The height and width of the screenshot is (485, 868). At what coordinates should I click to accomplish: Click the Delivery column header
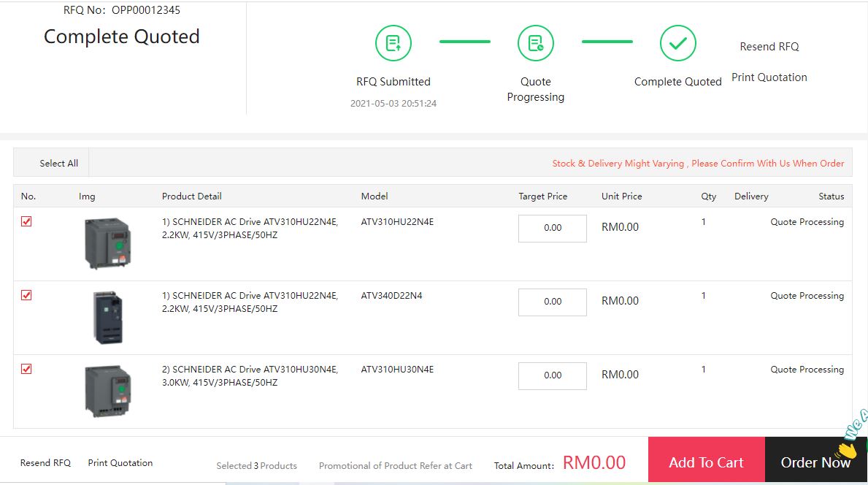click(751, 196)
